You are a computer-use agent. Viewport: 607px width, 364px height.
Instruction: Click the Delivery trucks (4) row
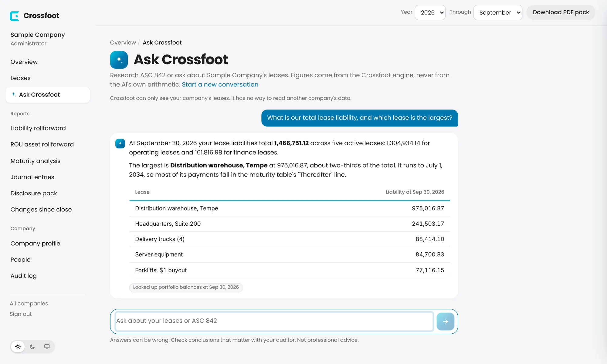coord(290,239)
